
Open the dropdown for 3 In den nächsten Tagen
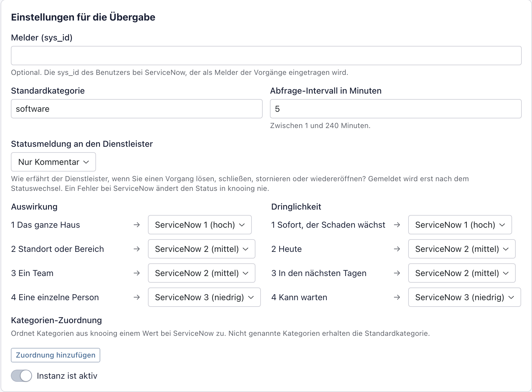462,273
